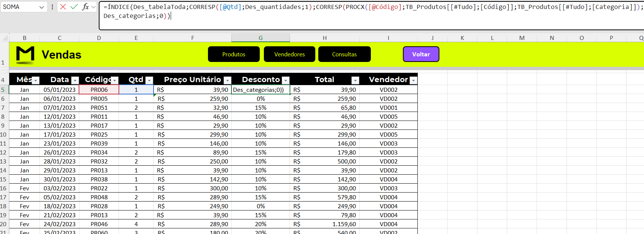Open the Código column filter dropdown
The height and width of the screenshot is (234, 644).
click(115, 80)
